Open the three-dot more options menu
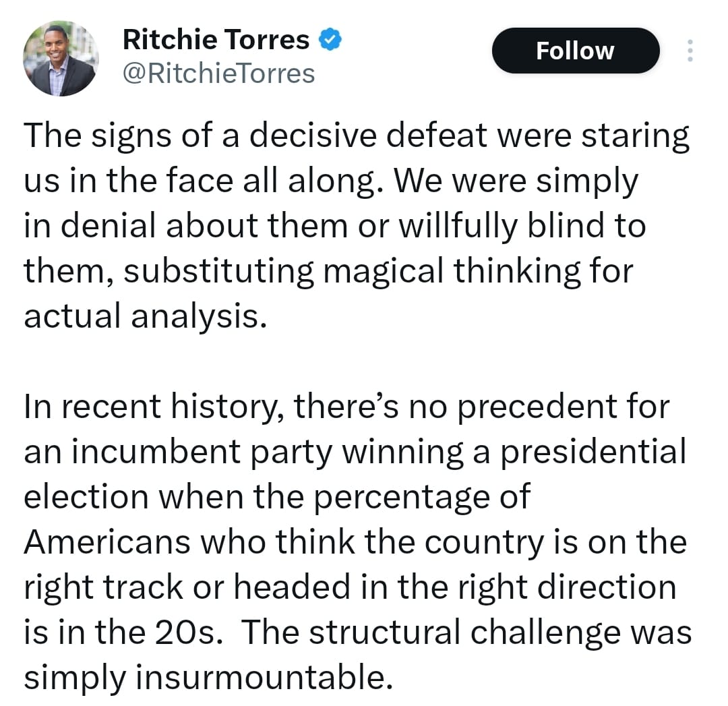 (689, 51)
